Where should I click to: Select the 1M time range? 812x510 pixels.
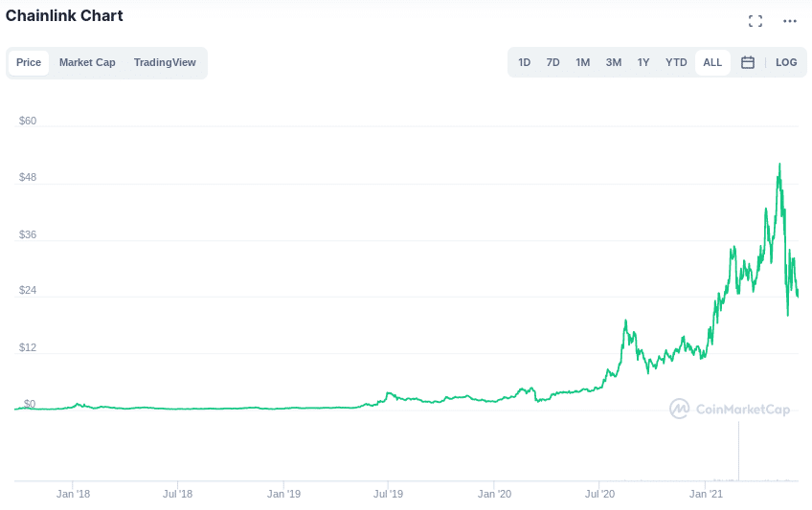pos(582,62)
